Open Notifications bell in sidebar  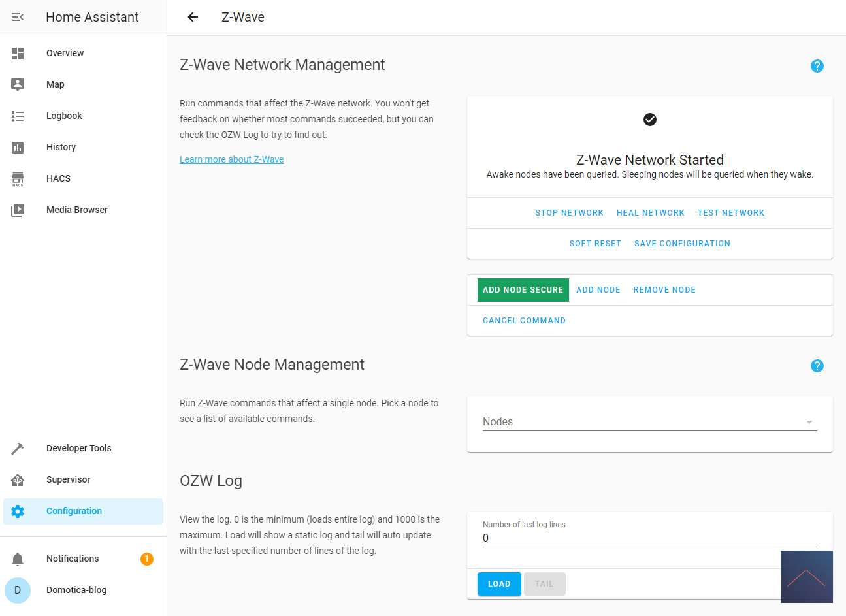click(18, 559)
